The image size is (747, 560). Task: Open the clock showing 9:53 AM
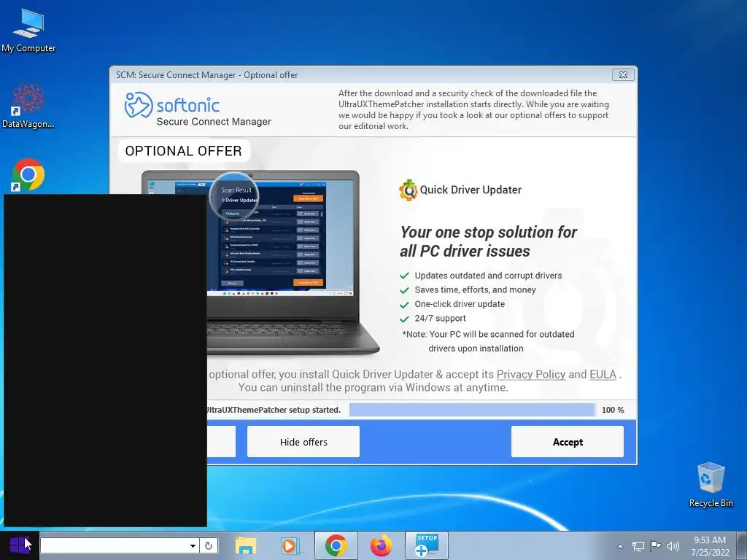click(x=710, y=545)
